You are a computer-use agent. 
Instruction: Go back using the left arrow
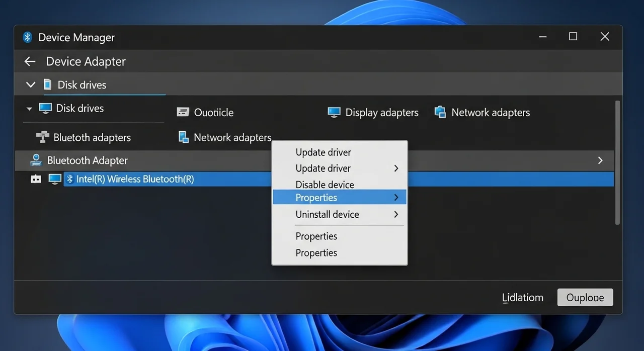(30, 61)
